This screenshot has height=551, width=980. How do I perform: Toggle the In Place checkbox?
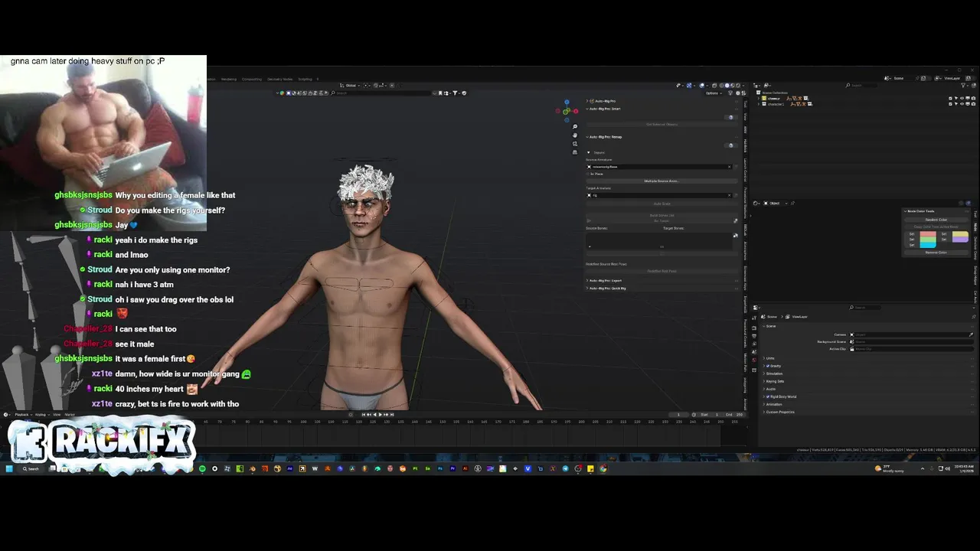click(588, 174)
